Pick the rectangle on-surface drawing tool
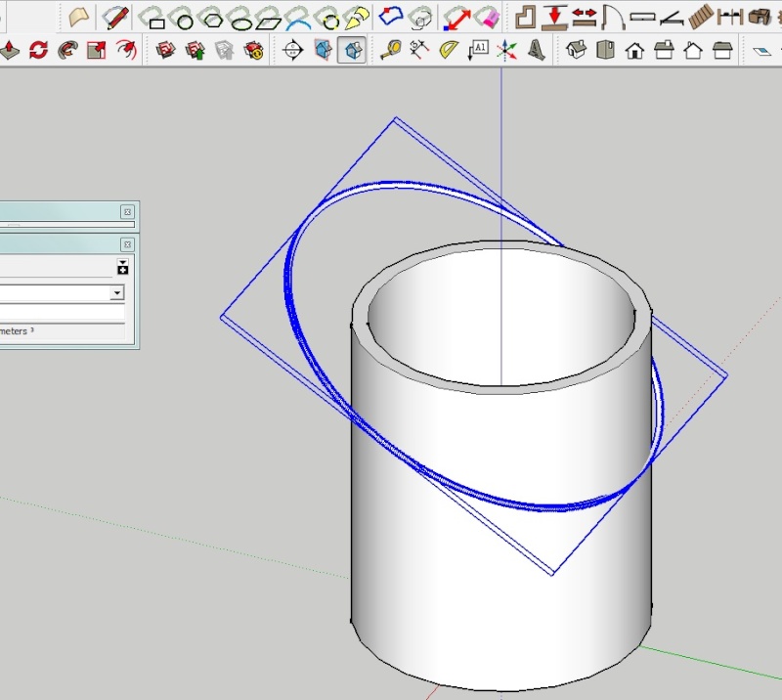The height and width of the screenshot is (700, 782). (x=152, y=19)
